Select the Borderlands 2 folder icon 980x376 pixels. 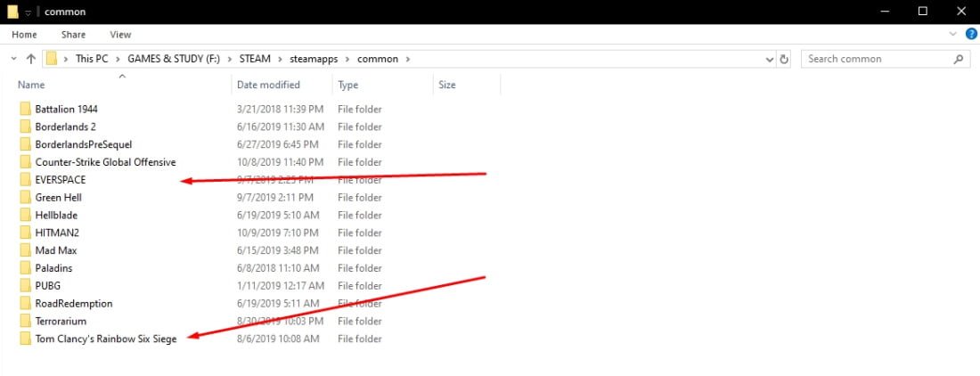click(x=25, y=127)
